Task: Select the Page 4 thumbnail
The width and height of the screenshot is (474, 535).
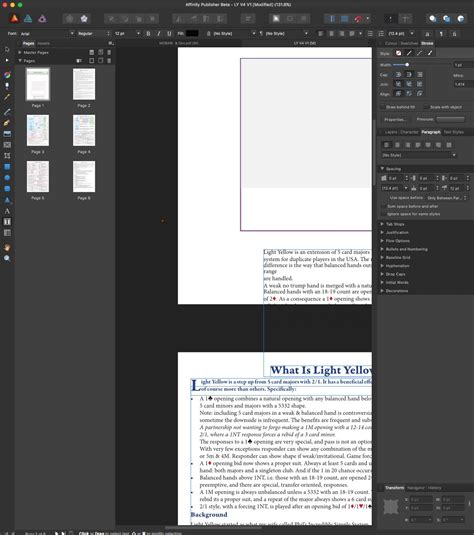Action: click(x=84, y=130)
